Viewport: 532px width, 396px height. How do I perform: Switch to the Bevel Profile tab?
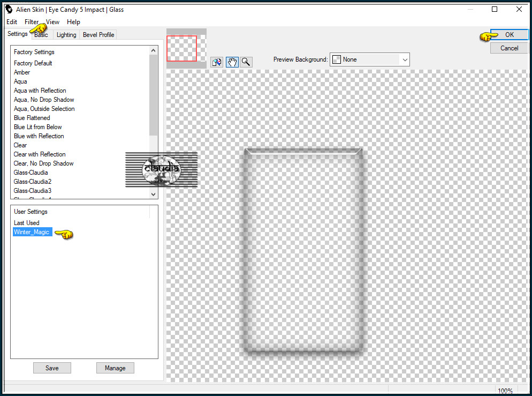pyautogui.click(x=98, y=35)
